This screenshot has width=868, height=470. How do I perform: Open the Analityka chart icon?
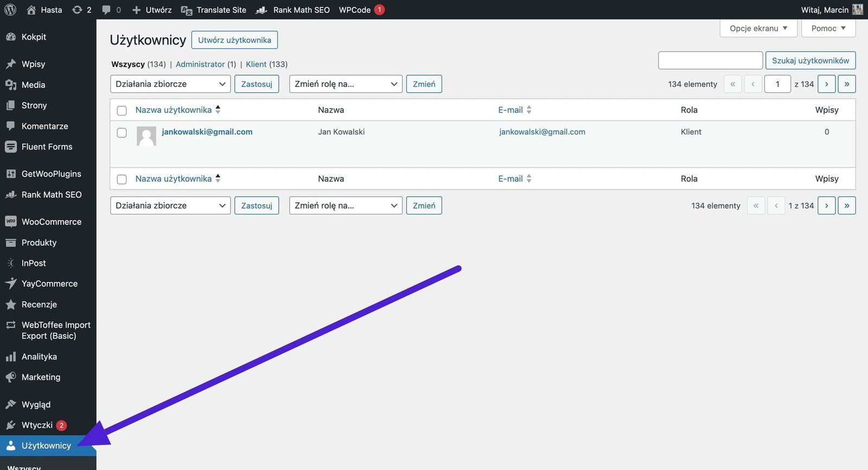[10, 357]
